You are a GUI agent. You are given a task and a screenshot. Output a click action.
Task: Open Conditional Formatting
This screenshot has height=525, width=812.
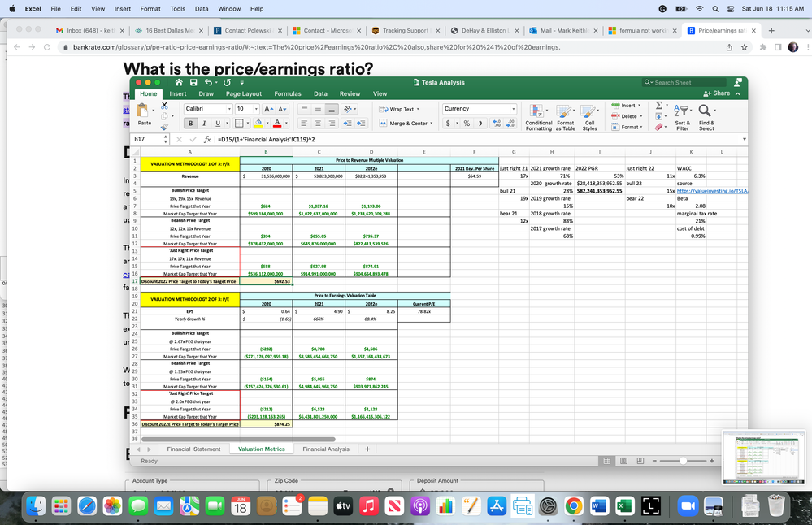pos(536,112)
